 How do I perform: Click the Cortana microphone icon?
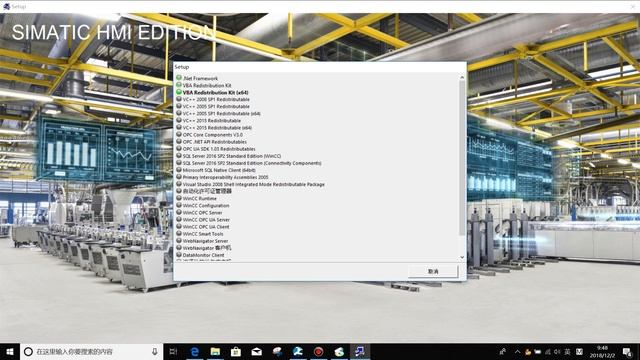(155, 351)
